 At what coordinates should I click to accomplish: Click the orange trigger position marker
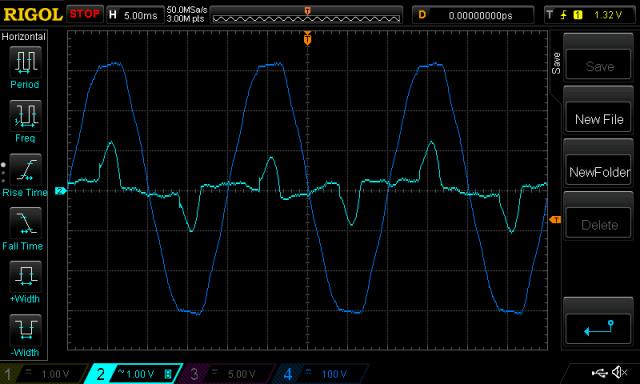[x=307, y=39]
